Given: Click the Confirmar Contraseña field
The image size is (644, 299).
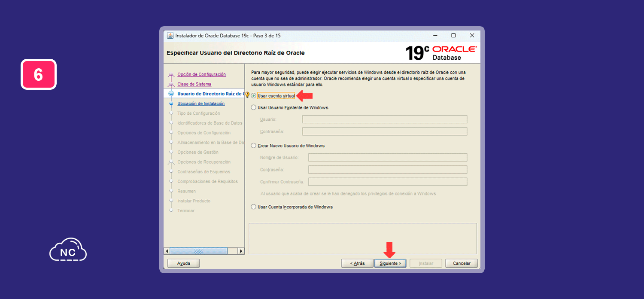Looking at the screenshot, I should 388,182.
